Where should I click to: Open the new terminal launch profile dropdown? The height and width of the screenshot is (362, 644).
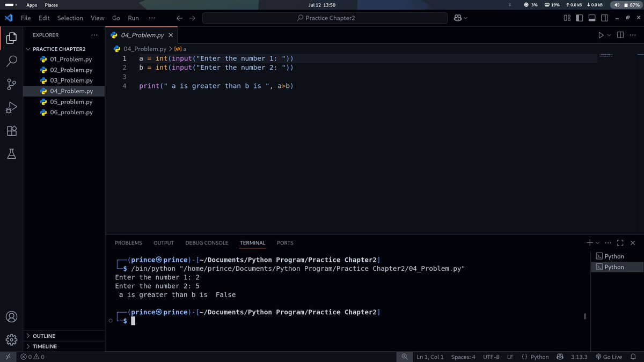click(x=597, y=243)
